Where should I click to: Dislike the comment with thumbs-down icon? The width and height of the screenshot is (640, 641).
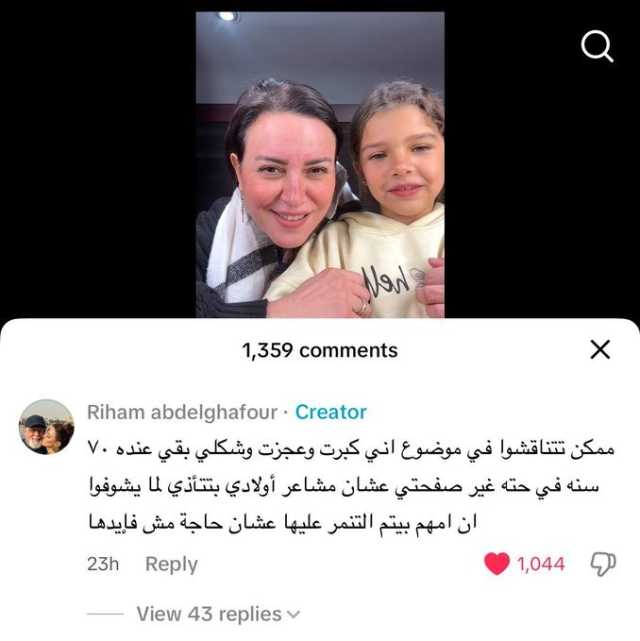point(603,564)
